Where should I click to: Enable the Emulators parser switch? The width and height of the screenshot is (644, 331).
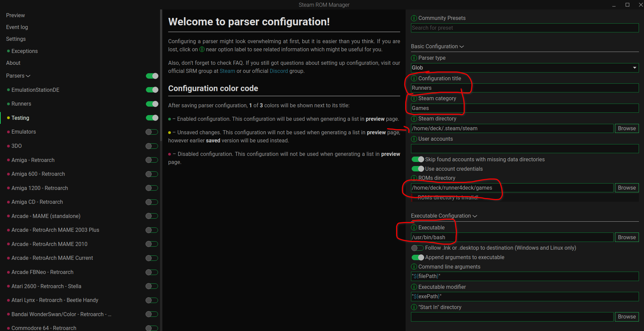click(x=152, y=132)
